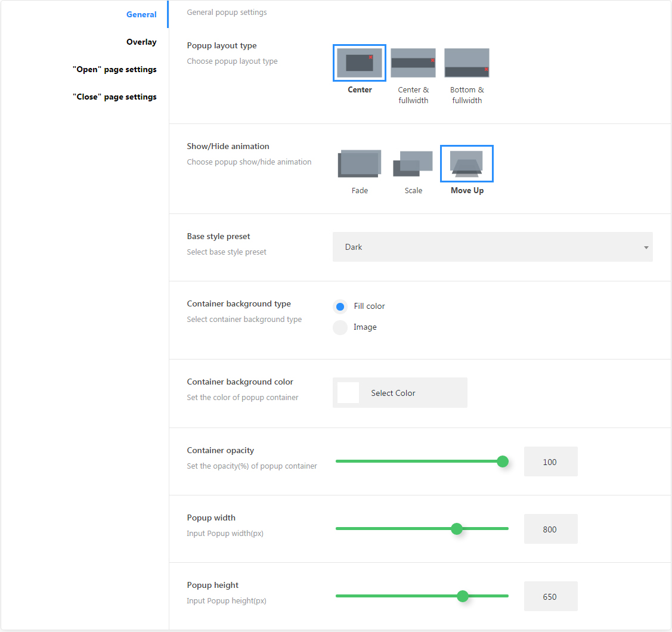
Task: Click the dropdown arrow next to Dark
Action: (646, 247)
